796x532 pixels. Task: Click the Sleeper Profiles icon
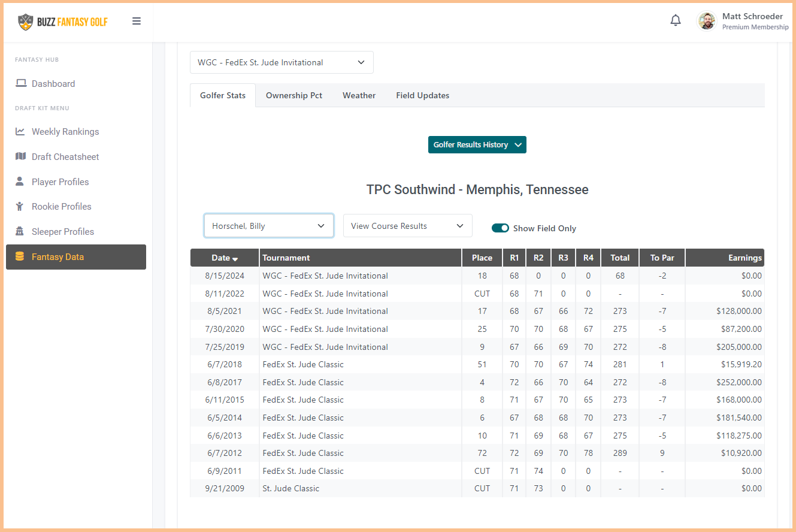20,231
